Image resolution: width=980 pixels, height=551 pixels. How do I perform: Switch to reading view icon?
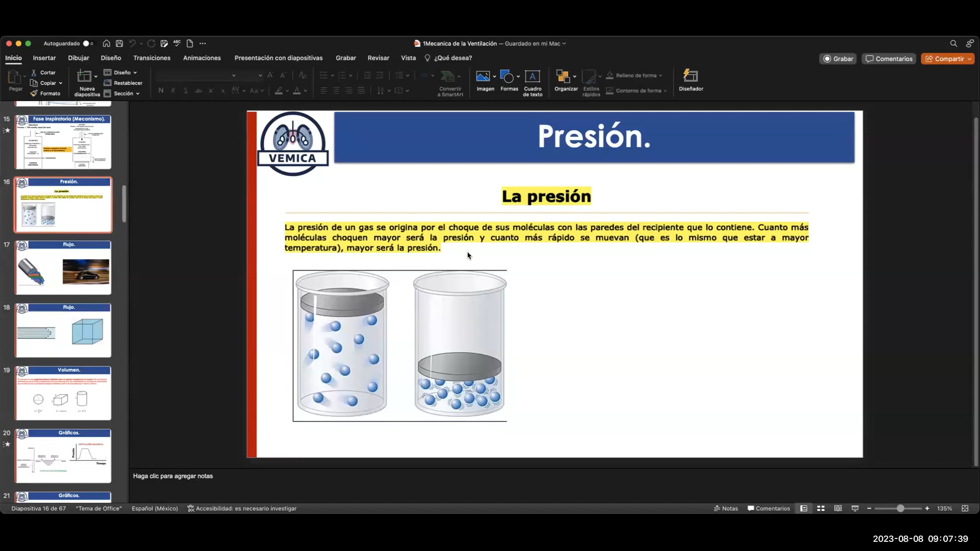[838, 508]
